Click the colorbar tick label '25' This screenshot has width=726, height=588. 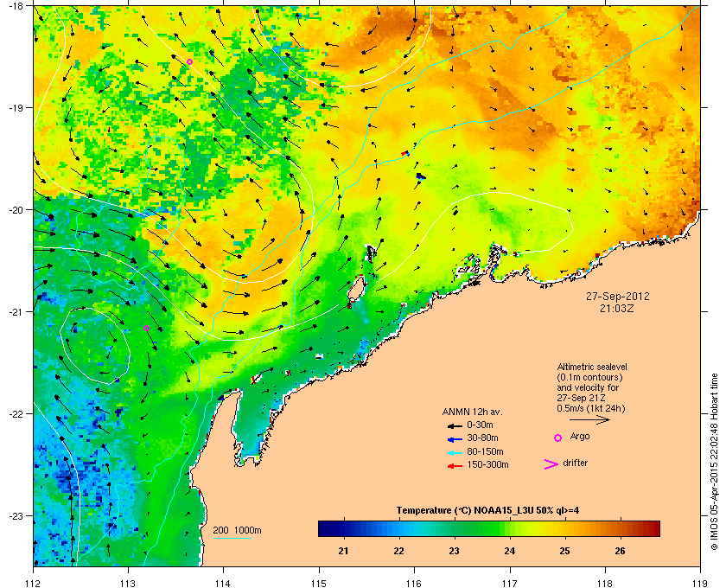(564, 551)
